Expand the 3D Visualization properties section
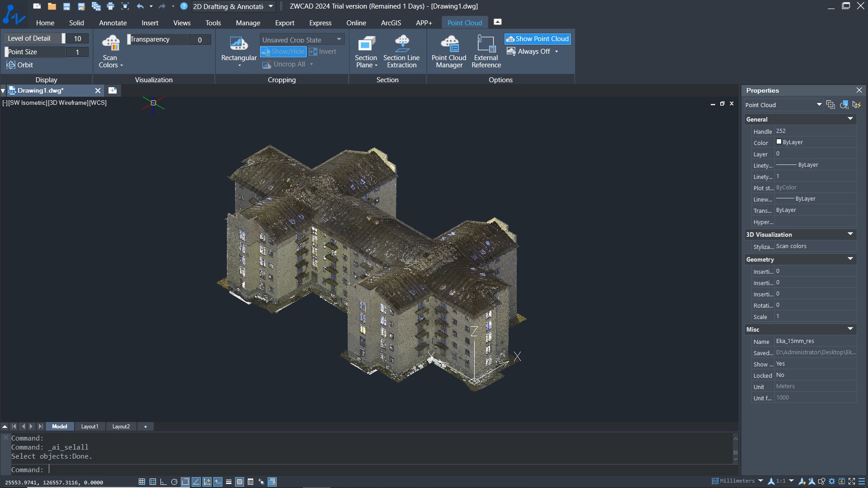The height and width of the screenshot is (488, 868). tap(851, 234)
